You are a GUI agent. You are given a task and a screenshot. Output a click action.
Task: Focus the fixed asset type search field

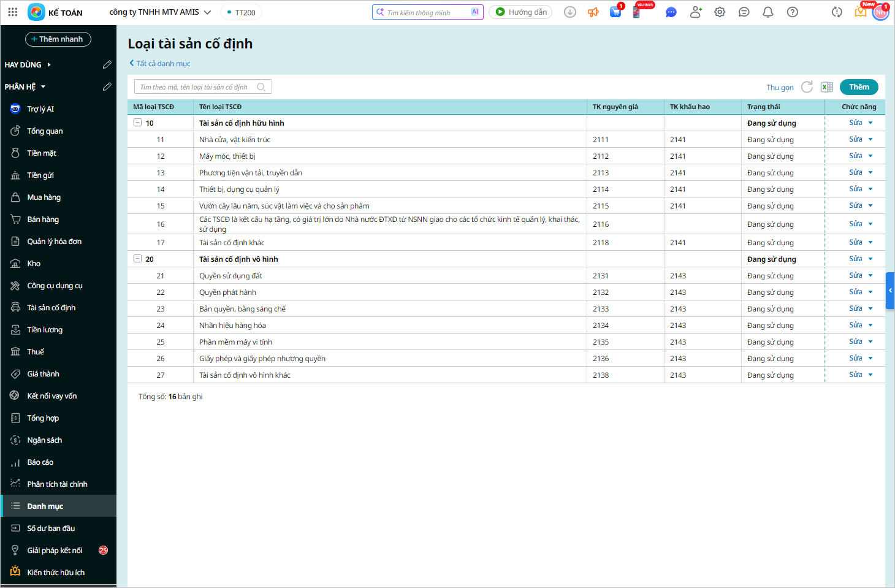196,87
